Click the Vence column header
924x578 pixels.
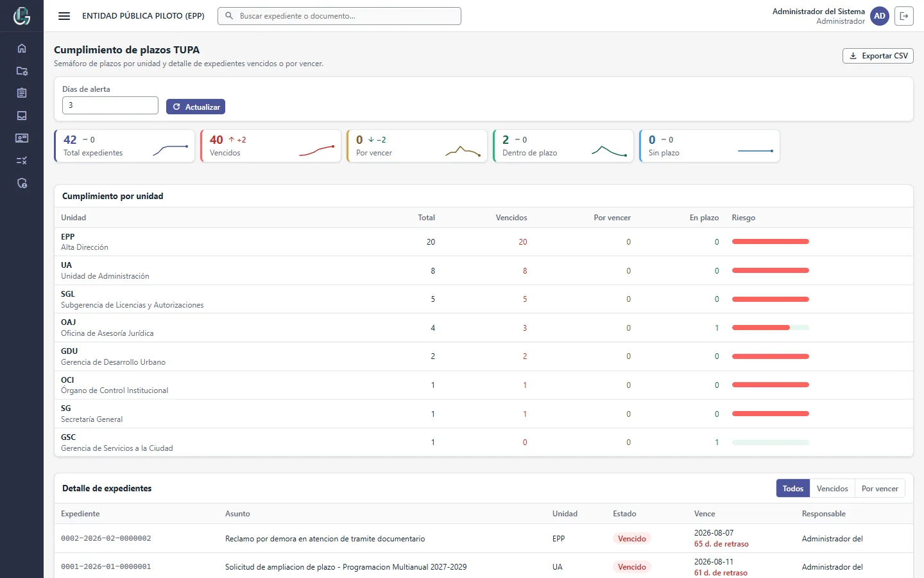[x=705, y=514]
